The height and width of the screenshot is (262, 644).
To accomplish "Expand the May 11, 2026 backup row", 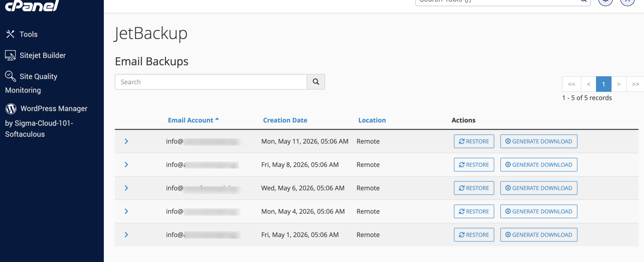I will click(126, 141).
